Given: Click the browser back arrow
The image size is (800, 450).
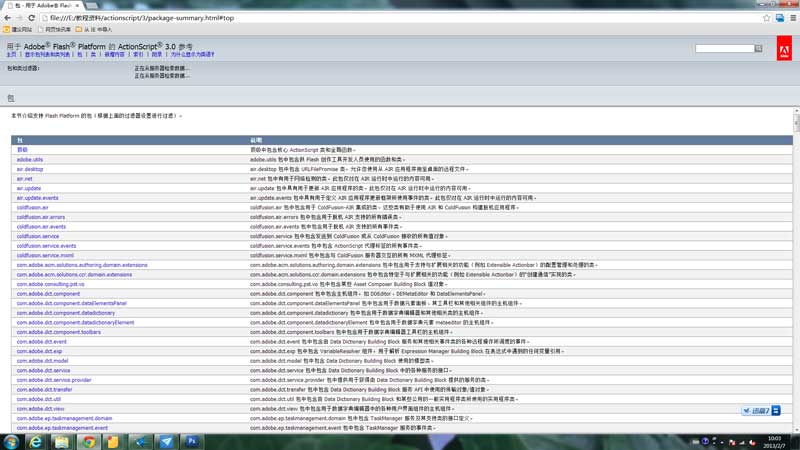Looking at the screenshot, I should click(8, 18).
